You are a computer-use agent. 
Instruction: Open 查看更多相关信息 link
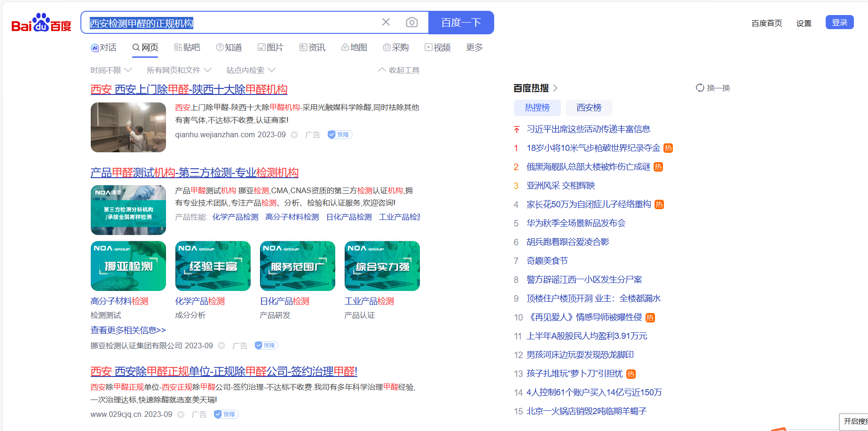click(128, 330)
